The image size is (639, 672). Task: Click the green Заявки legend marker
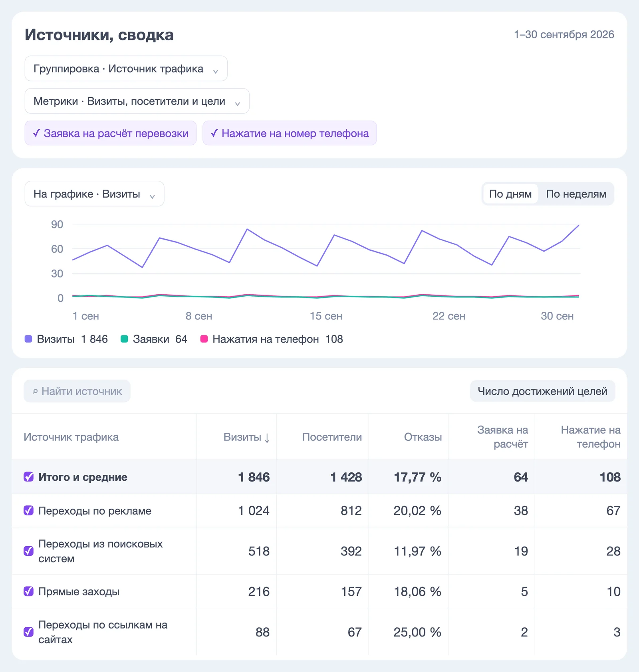tap(124, 339)
